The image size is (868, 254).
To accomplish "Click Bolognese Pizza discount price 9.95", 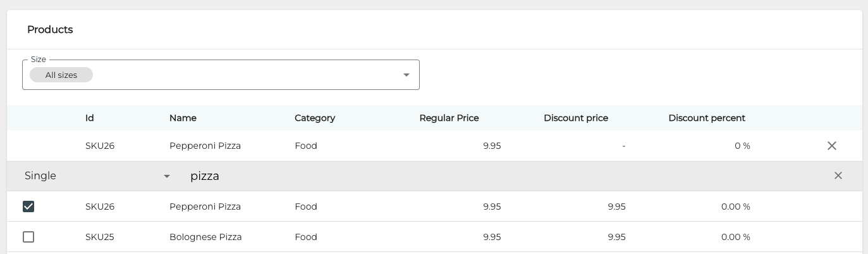I will [616, 237].
